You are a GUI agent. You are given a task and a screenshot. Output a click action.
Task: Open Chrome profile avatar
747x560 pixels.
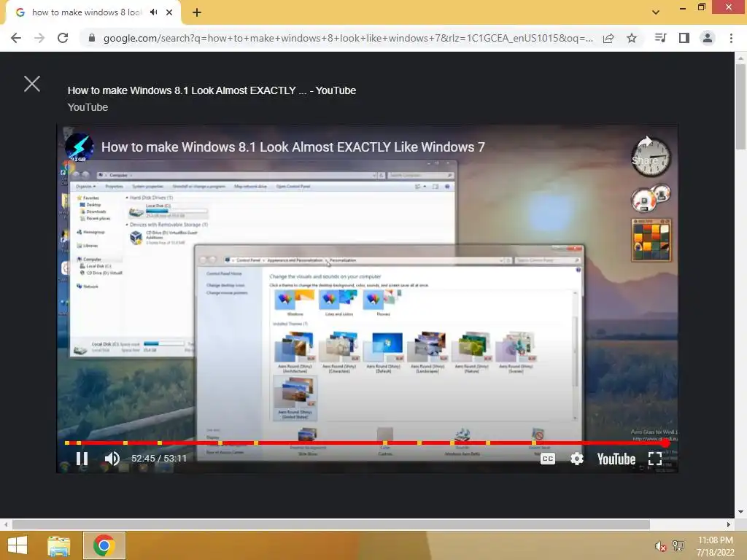point(708,38)
